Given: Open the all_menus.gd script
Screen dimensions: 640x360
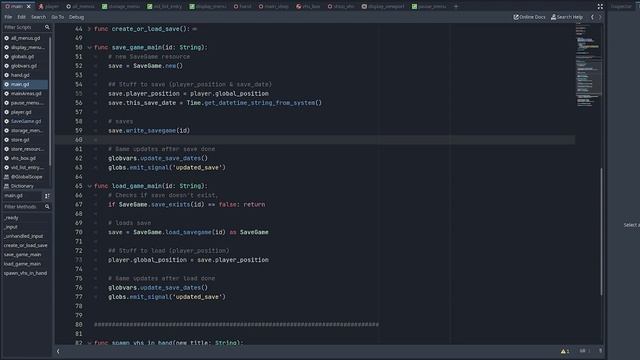Looking at the screenshot, I should point(25,38).
